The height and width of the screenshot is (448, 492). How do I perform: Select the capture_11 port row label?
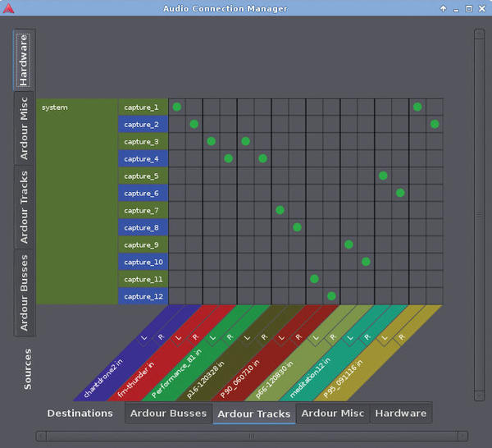click(x=143, y=279)
